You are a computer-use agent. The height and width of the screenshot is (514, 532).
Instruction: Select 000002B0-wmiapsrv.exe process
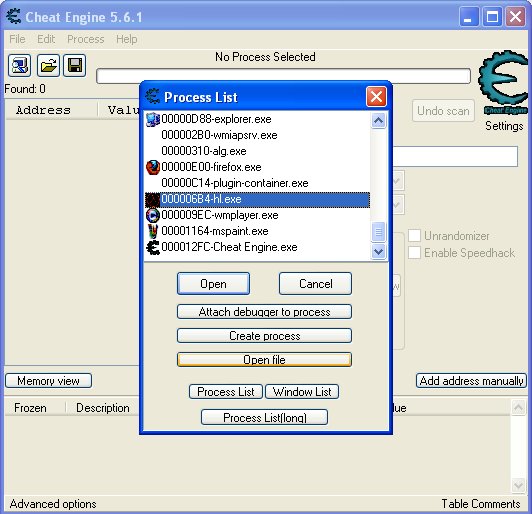coord(257,135)
